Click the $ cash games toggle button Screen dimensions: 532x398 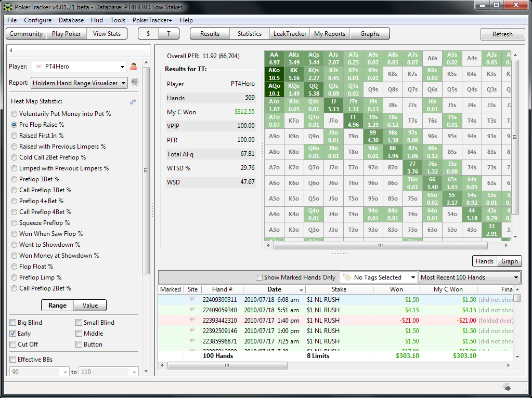(x=148, y=34)
